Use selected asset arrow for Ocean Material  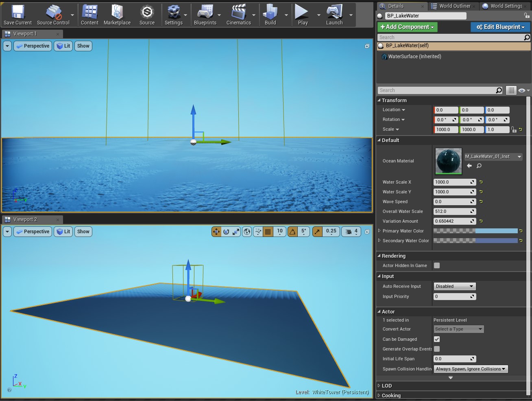[469, 166]
